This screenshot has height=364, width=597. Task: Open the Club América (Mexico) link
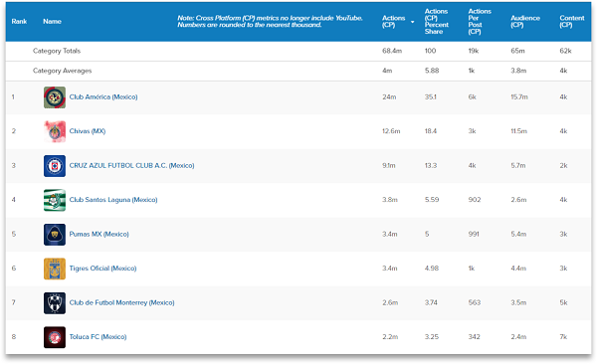103,97
